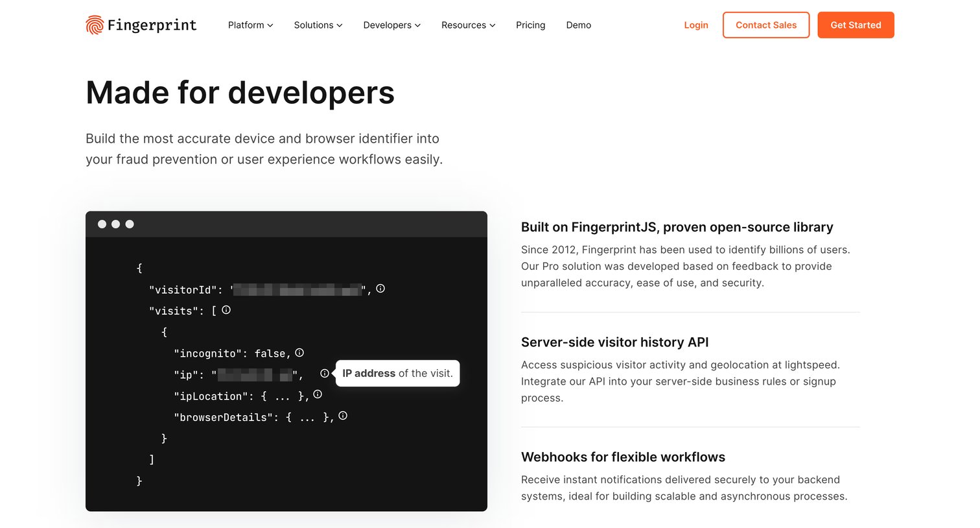Click 'IP address of the visit' tooltip
This screenshot has width=980, height=528.
(x=397, y=374)
